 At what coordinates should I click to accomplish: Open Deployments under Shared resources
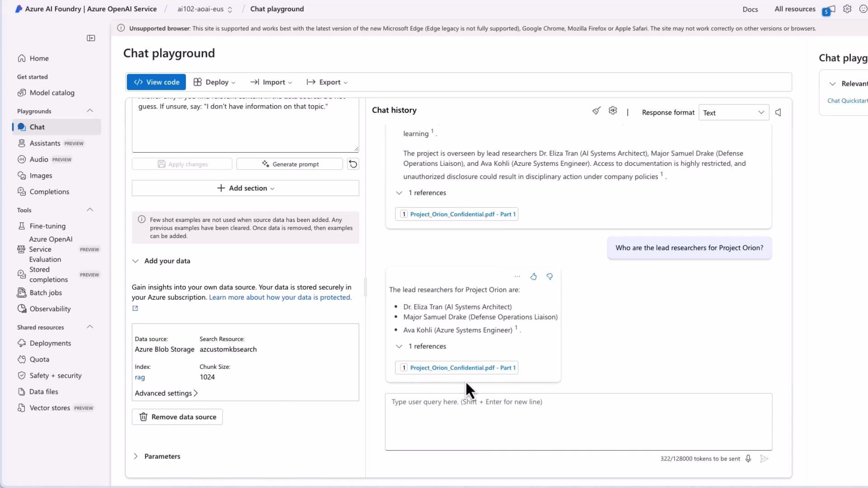point(44,343)
